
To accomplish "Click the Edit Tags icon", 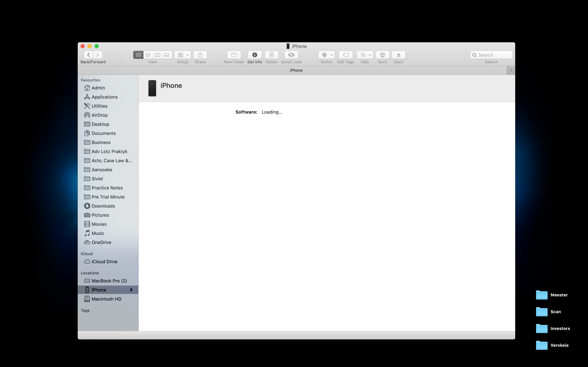I will pos(345,55).
